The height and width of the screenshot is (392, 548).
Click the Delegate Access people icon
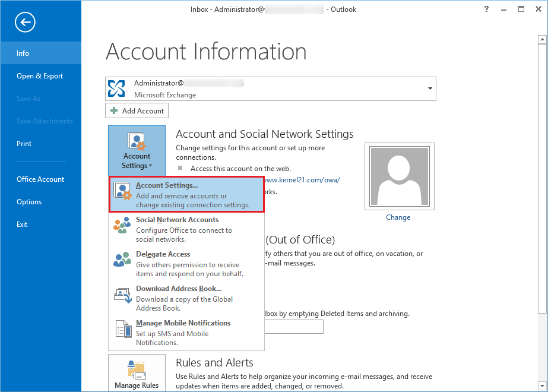coord(122,260)
